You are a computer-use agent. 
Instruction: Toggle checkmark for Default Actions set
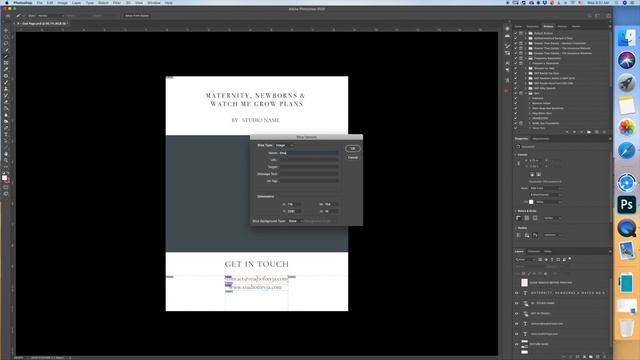[516, 33]
